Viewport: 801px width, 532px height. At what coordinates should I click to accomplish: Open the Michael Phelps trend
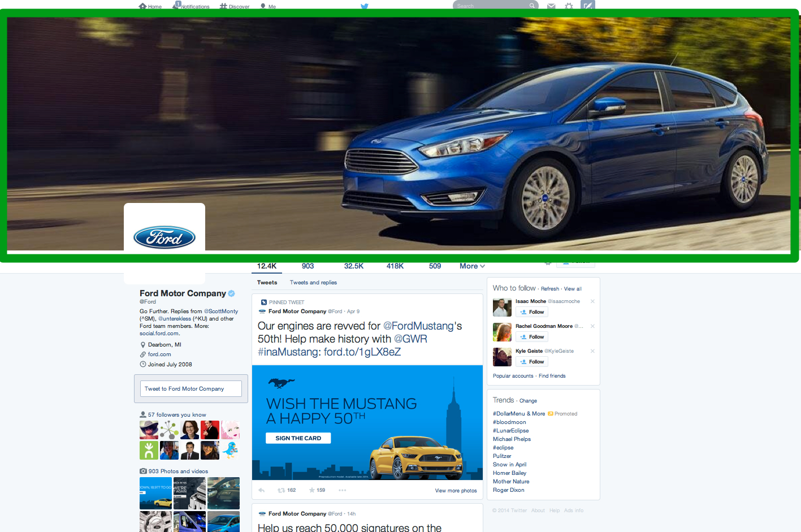(x=512, y=439)
